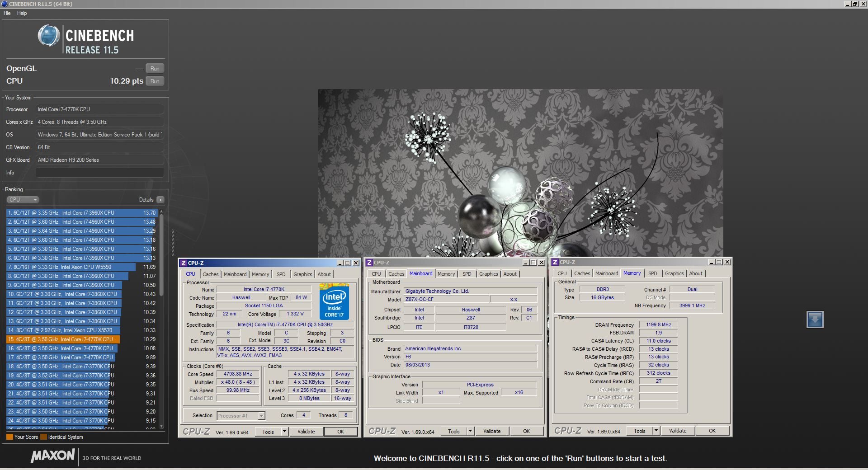Restore the Cinebench window using restore button
This screenshot has height=470, width=868.
coord(854,4)
